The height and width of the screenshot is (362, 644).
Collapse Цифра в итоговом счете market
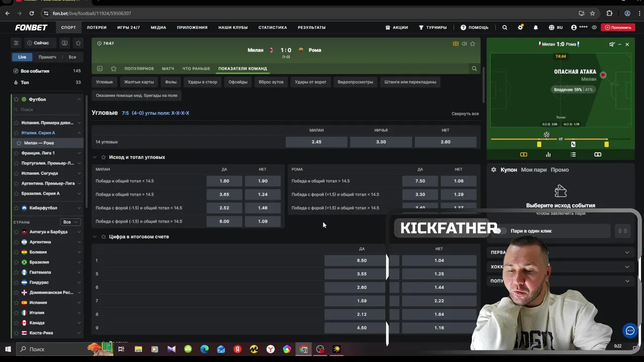tap(95, 237)
